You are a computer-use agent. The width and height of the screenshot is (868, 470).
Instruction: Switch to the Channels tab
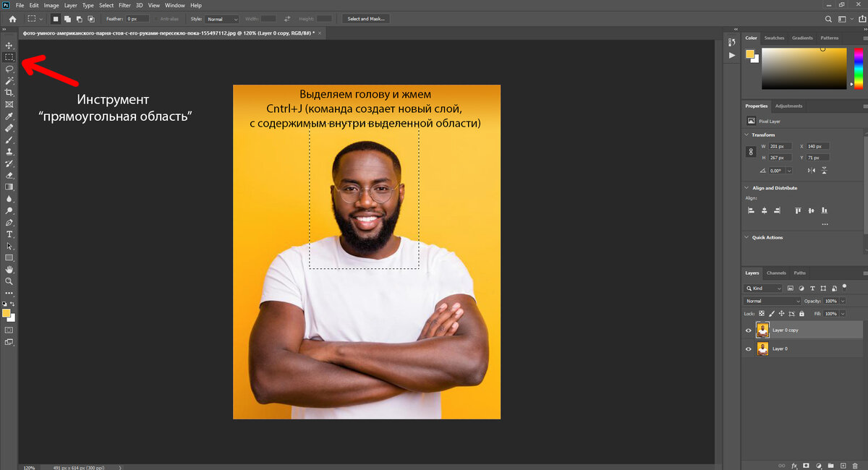click(x=776, y=273)
